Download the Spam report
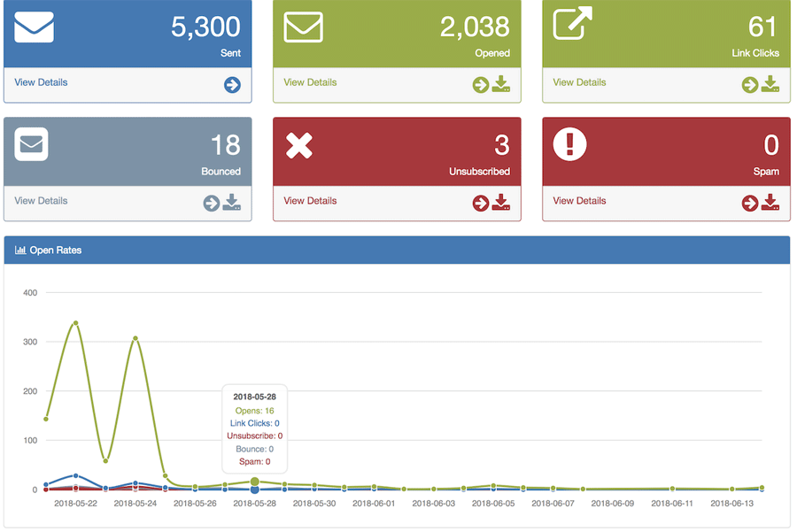The width and height of the screenshot is (797, 532). [770, 203]
